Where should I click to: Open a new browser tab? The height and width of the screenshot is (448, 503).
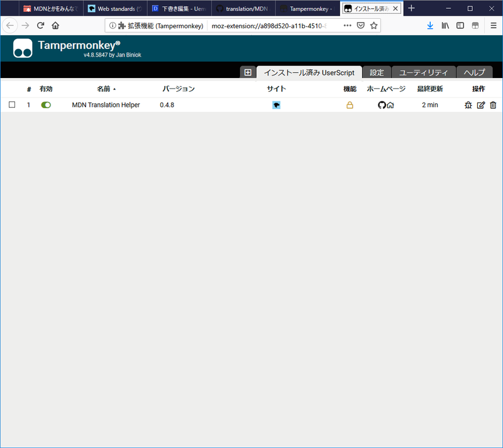click(411, 8)
